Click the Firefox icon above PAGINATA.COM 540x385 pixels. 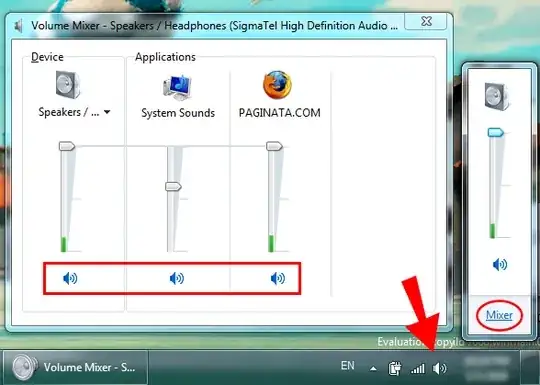click(277, 85)
